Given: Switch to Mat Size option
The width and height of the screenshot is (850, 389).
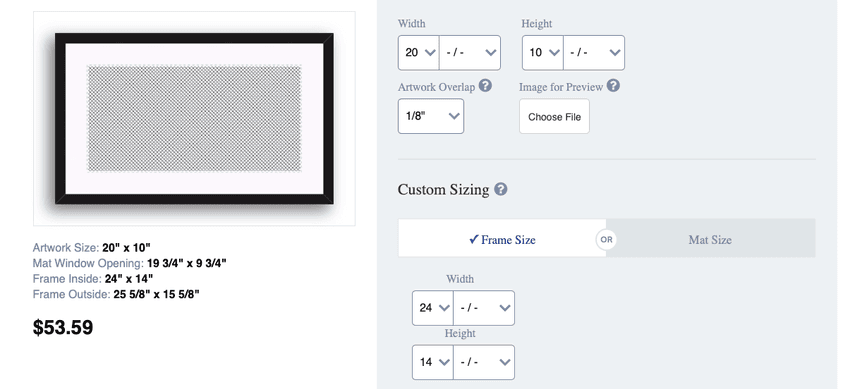Looking at the screenshot, I should pos(711,238).
